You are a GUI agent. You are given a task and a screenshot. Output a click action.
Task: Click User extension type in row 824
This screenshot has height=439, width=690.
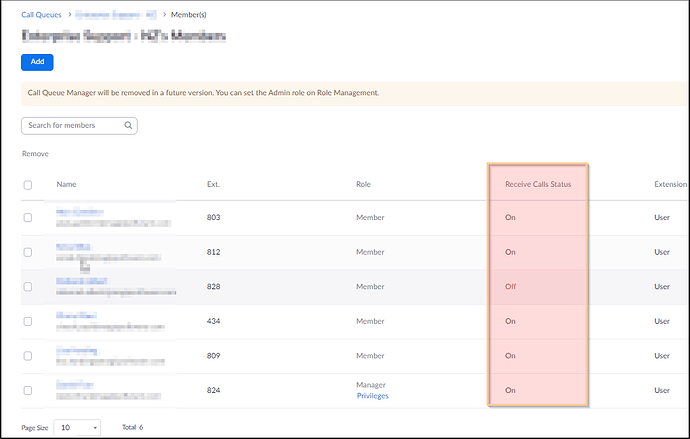[x=662, y=390]
